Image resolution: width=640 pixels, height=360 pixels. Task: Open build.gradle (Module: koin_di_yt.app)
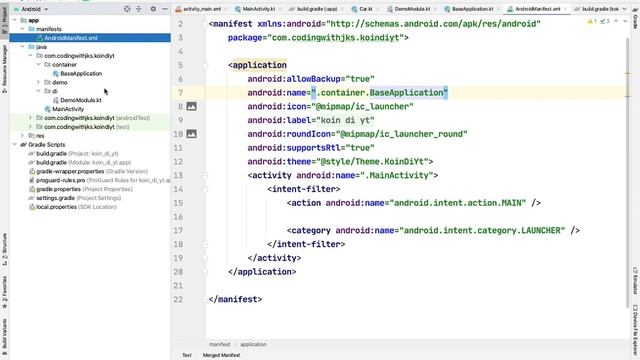coord(80,162)
